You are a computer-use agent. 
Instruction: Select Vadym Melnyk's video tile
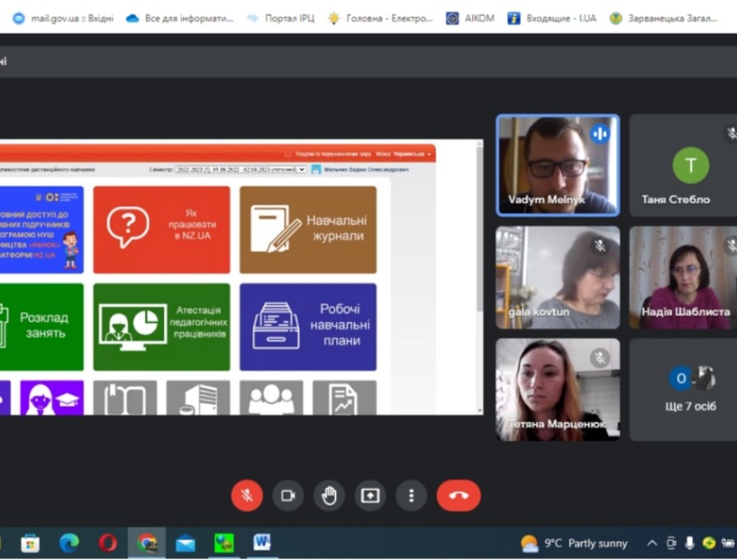[557, 165]
